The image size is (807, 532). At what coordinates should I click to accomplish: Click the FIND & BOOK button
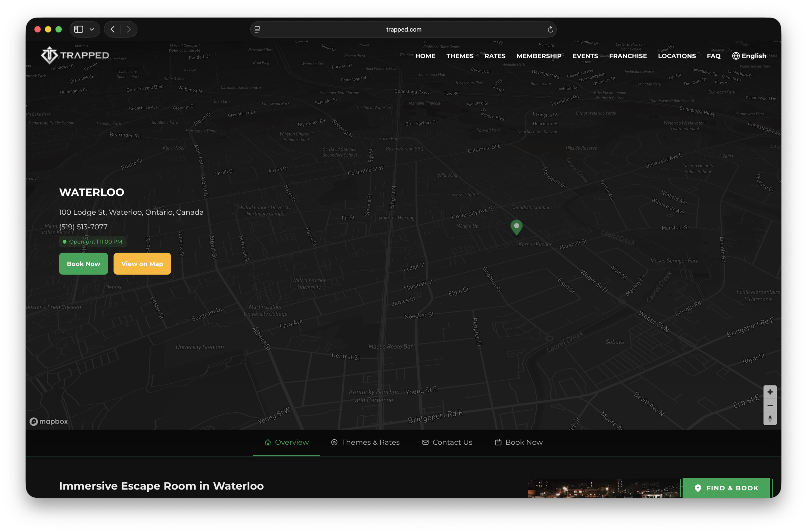pyautogui.click(x=726, y=488)
